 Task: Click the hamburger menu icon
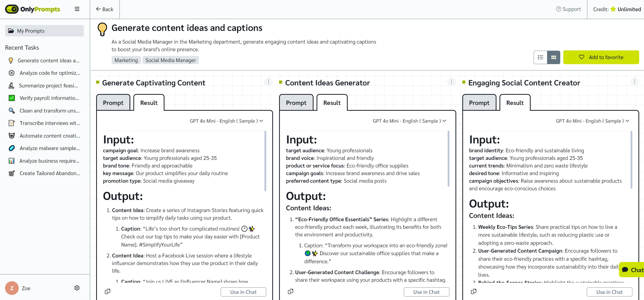(77, 9)
